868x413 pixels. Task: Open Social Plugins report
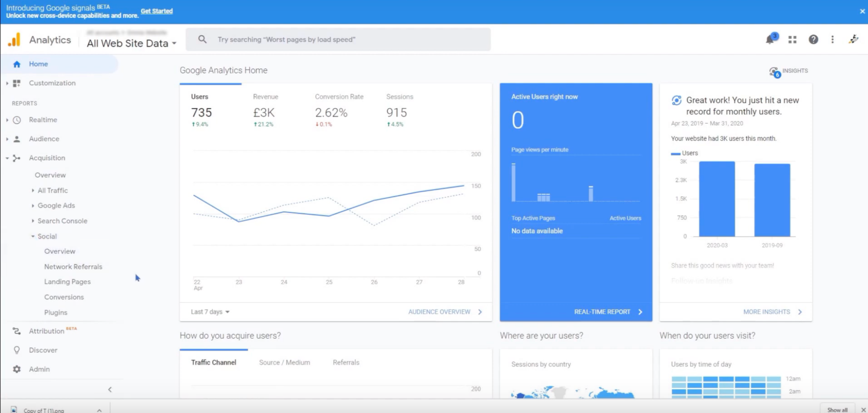coord(56,313)
